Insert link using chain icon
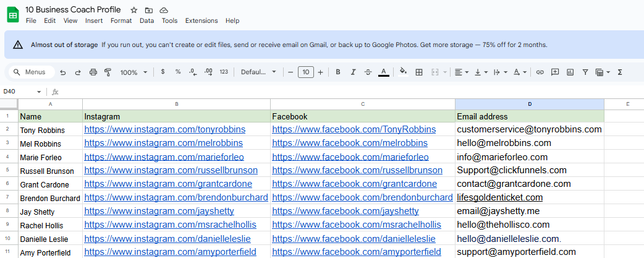The width and height of the screenshot is (644, 258). (x=540, y=72)
